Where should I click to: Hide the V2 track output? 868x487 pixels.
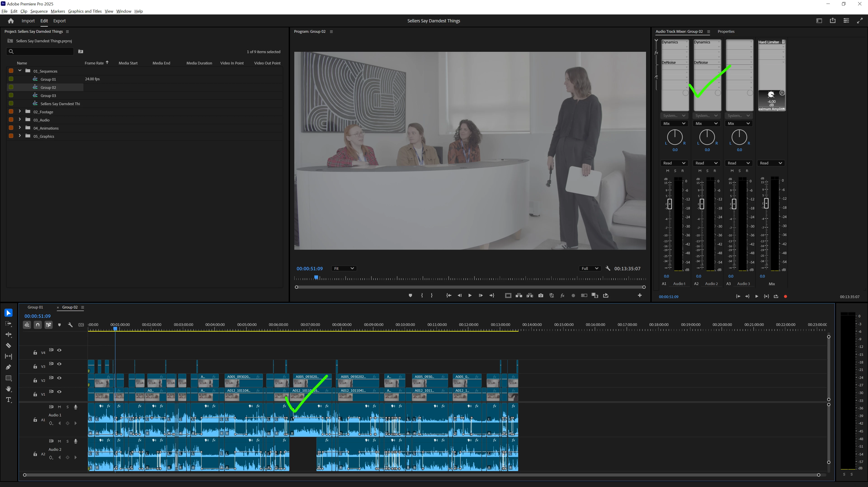(59, 378)
